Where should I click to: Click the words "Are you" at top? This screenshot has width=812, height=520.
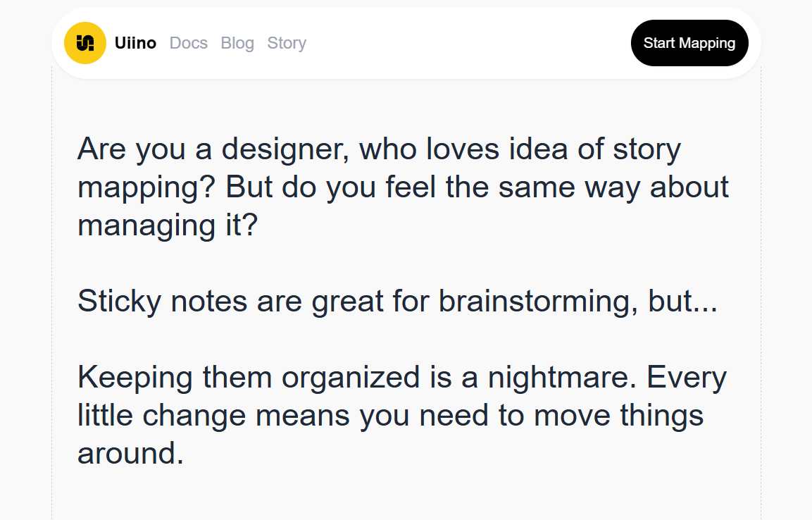point(132,149)
